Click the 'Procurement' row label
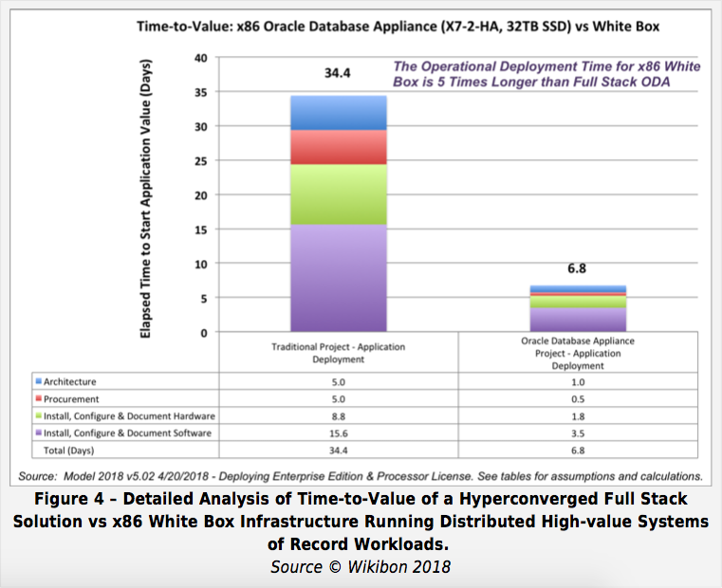The image size is (722, 588). click(x=71, y=398)
